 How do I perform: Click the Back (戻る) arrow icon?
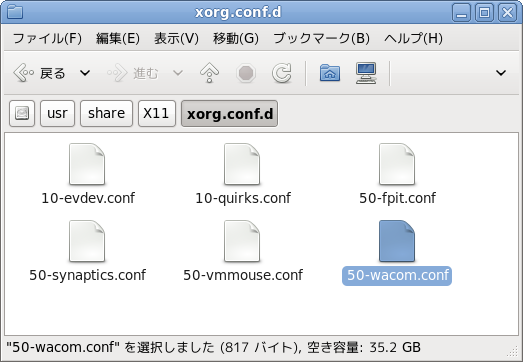coord(23,72)
